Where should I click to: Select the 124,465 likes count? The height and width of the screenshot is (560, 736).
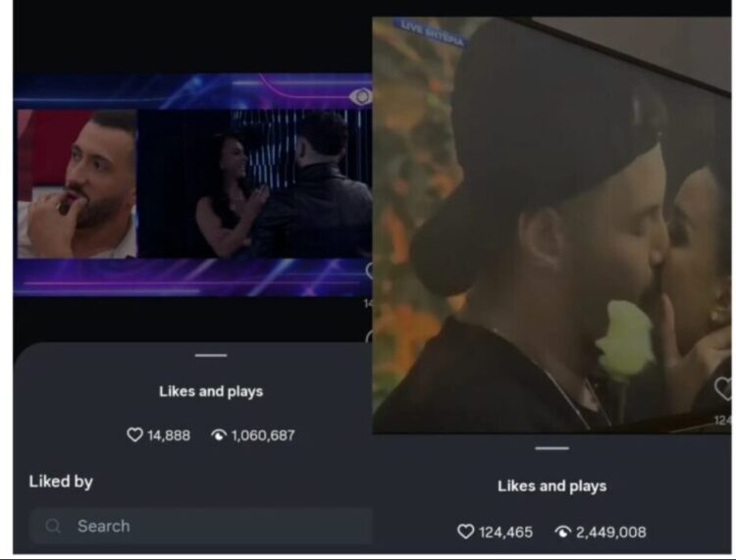click(505, 532)
